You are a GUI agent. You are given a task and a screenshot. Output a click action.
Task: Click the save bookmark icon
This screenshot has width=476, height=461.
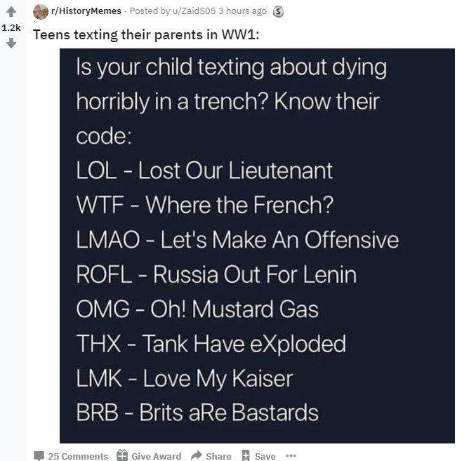246,455
